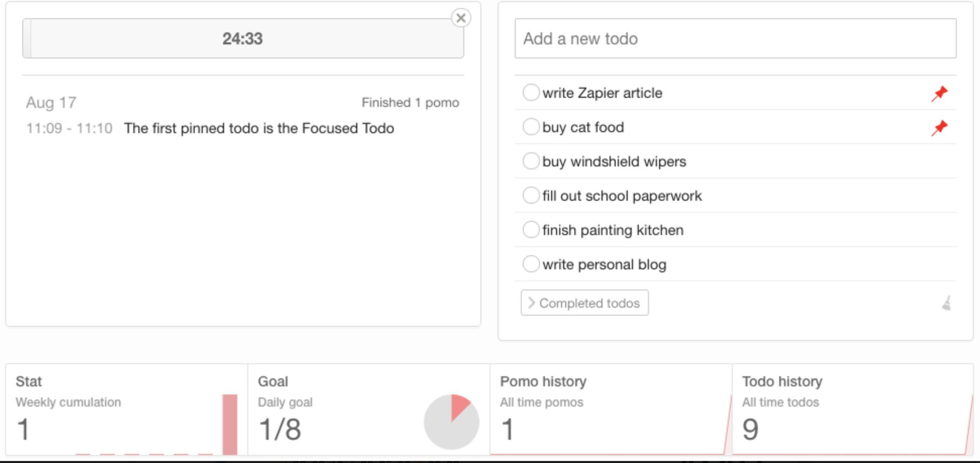Open the Goal panel
980x463 pixels.
(x=273, y=382)
